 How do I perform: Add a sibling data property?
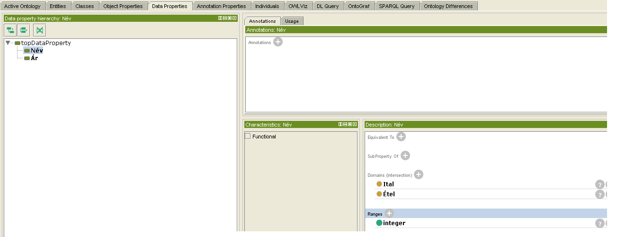pyautogui.click(x=24, y=30)
